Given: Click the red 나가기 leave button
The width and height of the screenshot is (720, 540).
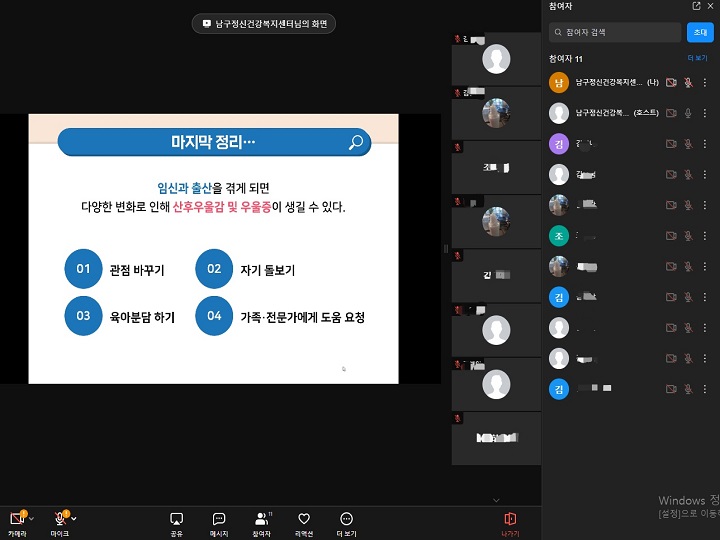Looking at the screenshot, I should click(x=510, y=521).
